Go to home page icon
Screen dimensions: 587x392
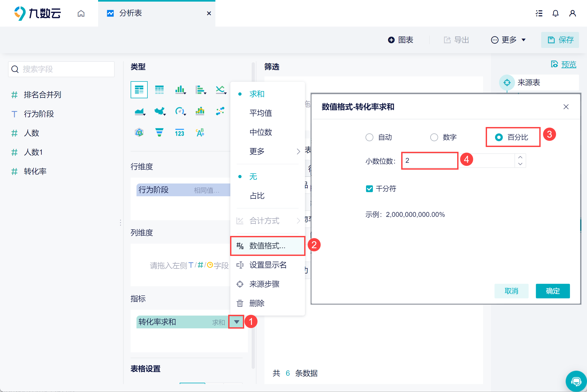[x=81, y=13]
